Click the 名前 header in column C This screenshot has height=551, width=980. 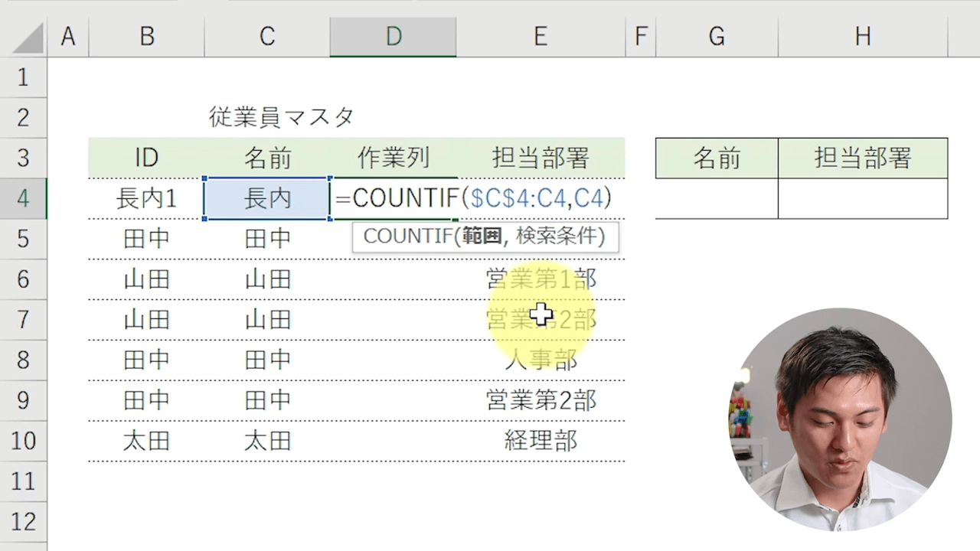[x=267, y=158]
